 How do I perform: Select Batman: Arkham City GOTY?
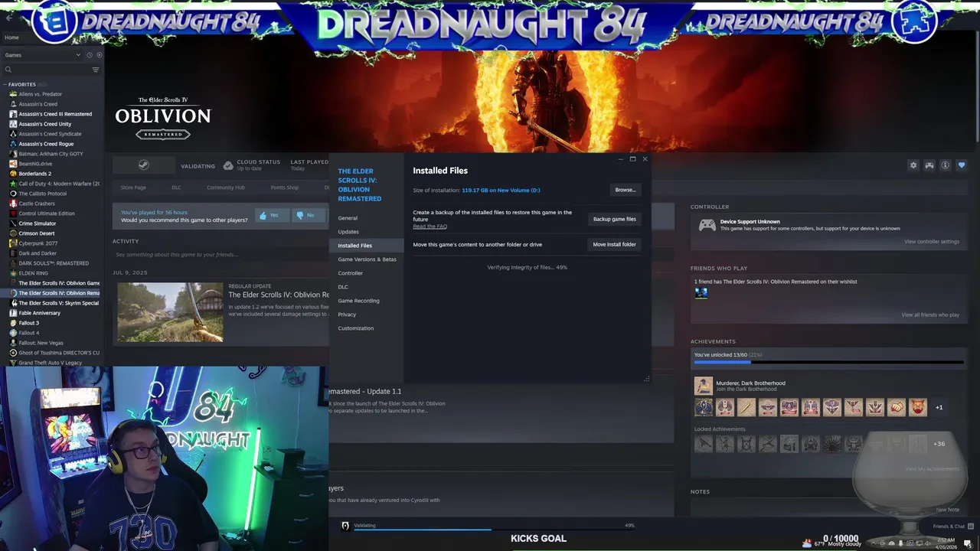(51, 154)
